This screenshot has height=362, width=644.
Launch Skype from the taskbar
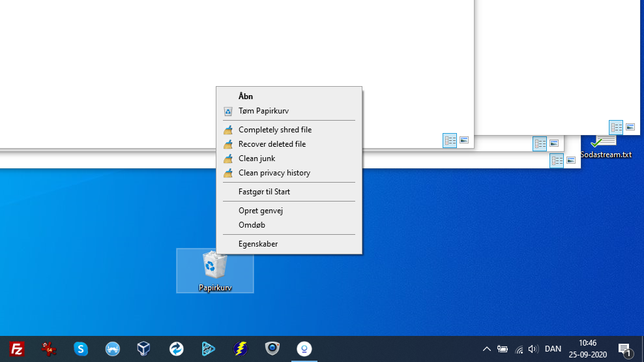[81, 349]
